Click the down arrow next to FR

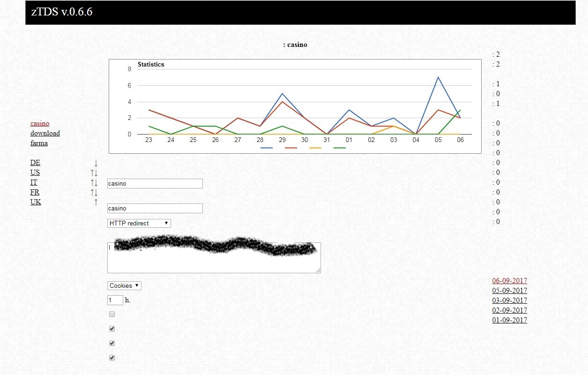(96, 193)
